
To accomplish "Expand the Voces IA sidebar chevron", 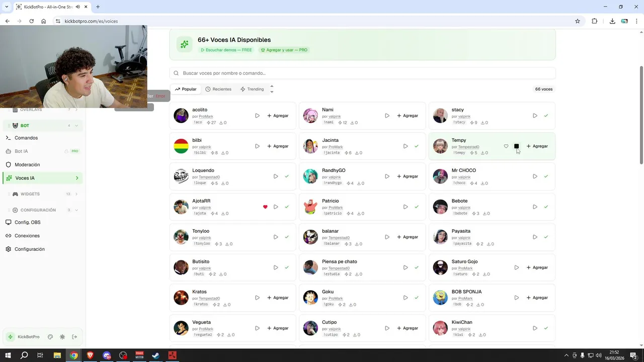I will [x=77, y=178].
